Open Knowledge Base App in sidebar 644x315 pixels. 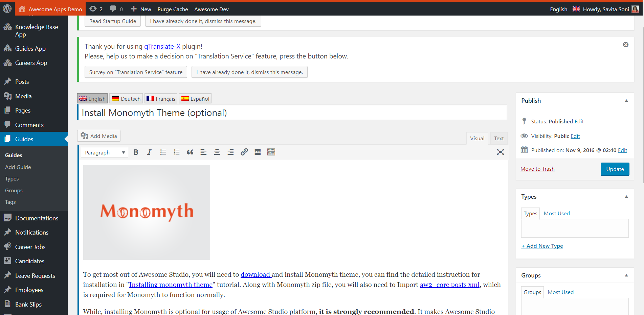(x=34, y=30)
